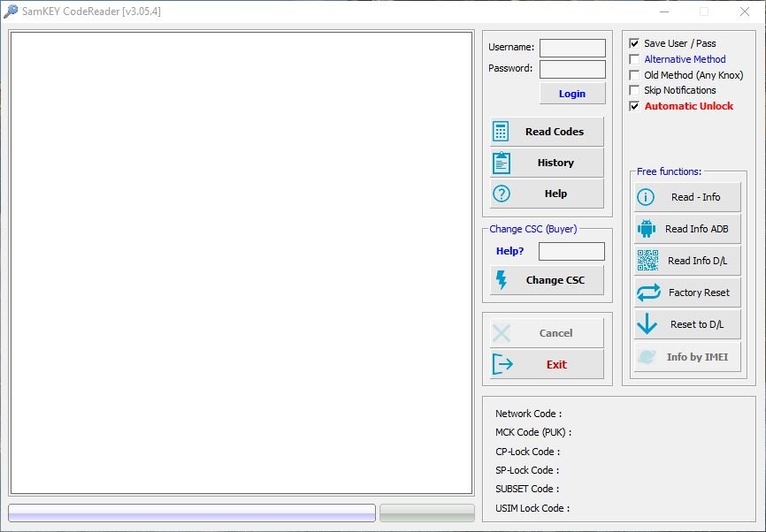Click the USIM Lock Code label
The width and height of the screenshot is (766, 532).
[x=532, y=508]
